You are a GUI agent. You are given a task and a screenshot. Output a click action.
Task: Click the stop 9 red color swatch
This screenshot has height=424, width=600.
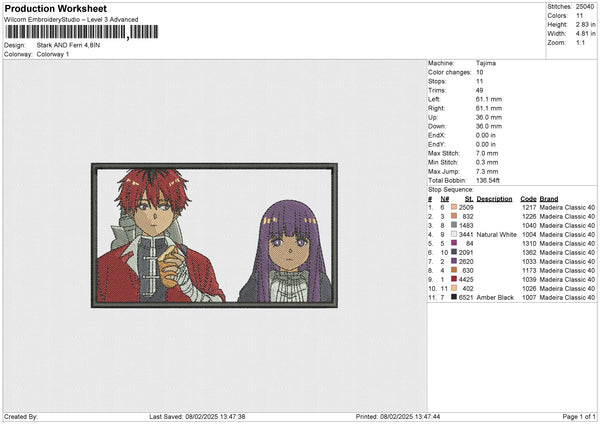click(x=454, y=279)
